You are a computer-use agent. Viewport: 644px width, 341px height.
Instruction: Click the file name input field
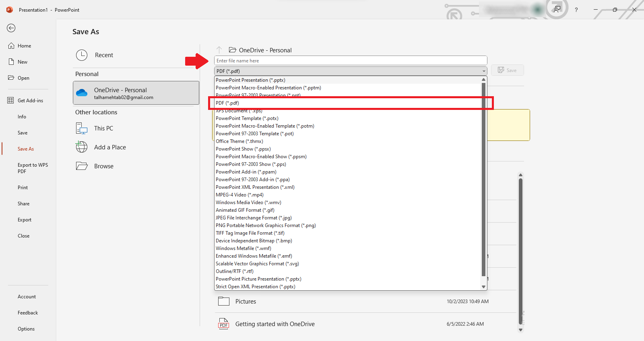click(351, 61)
